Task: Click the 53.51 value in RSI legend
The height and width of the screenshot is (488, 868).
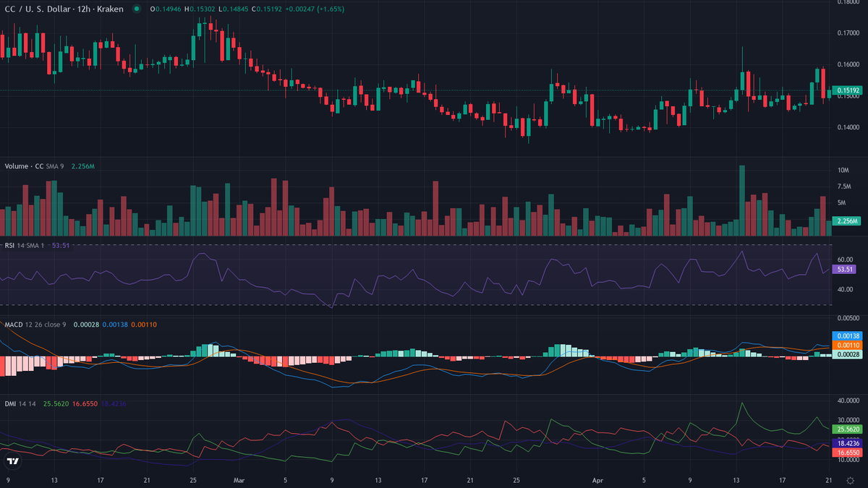Action: 60,245
